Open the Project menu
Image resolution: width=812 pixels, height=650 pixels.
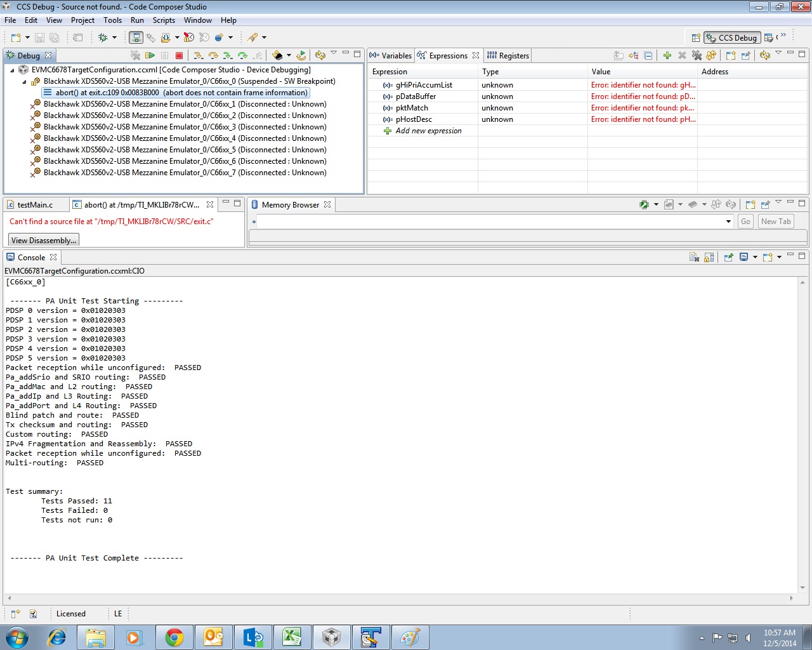[x=82, y=20]
